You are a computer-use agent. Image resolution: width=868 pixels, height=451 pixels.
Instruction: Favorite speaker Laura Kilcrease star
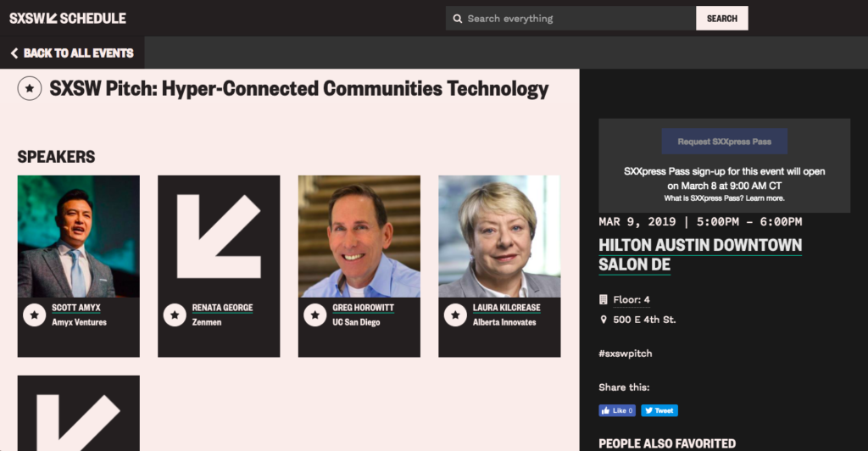(455, 315)
